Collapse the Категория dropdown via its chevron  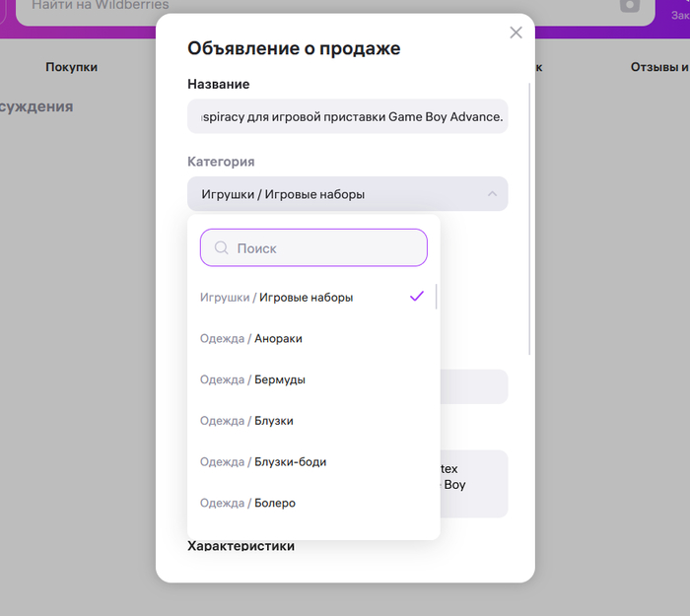492,194
